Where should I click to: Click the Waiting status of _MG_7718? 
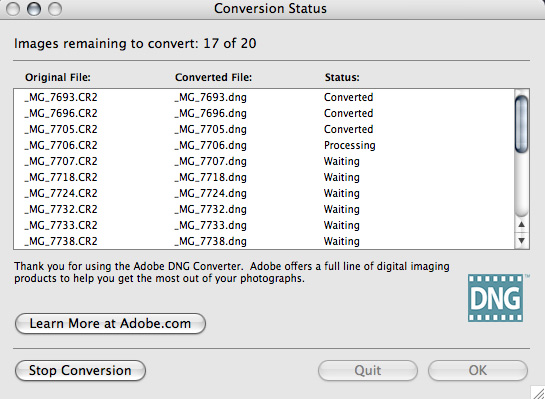[x=342, y=177]
